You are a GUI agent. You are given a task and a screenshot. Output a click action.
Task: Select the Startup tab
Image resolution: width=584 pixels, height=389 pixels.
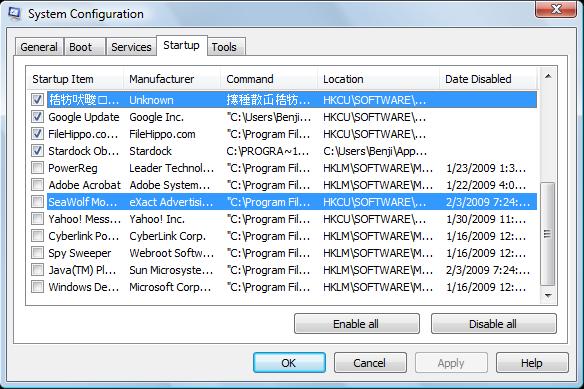coord(181,45)
